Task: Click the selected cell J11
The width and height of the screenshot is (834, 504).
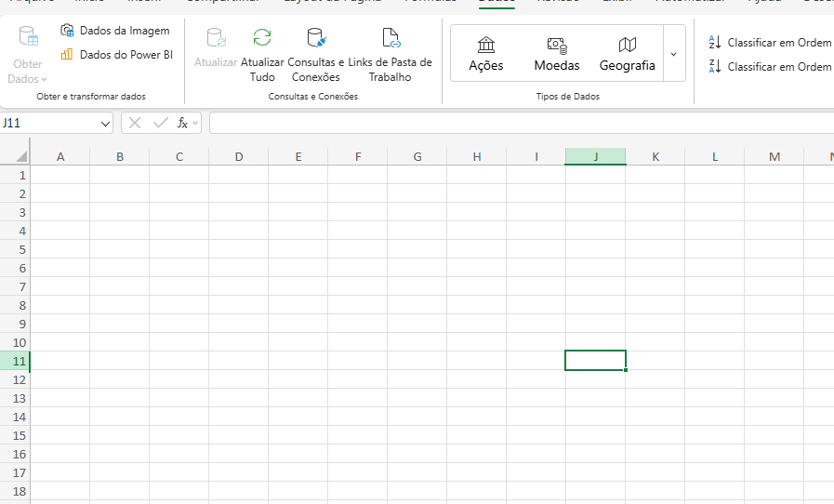Action: pyautogui.click(x=595, y=360)
